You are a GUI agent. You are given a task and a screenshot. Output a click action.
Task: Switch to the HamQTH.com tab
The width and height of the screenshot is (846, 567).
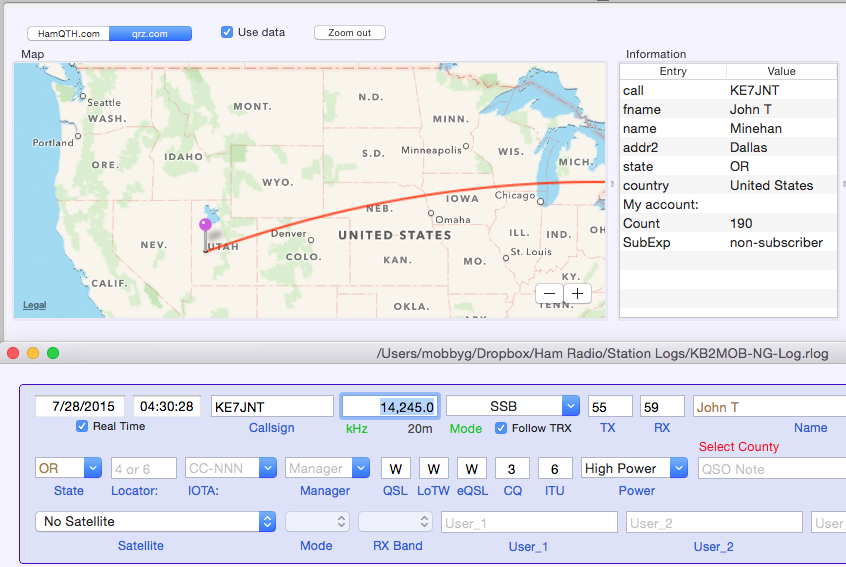(x=68, y=33)
